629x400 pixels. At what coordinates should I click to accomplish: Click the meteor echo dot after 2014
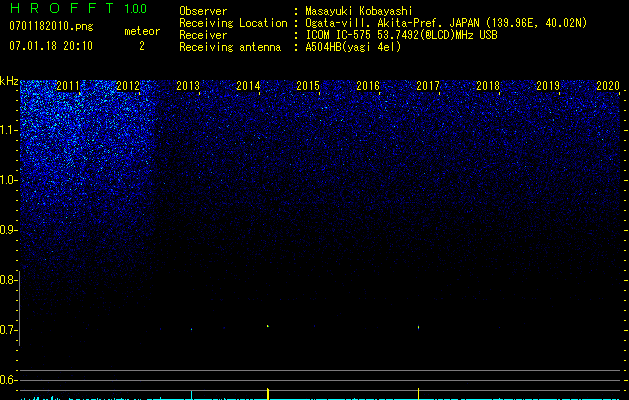click(x=268, y=326)
